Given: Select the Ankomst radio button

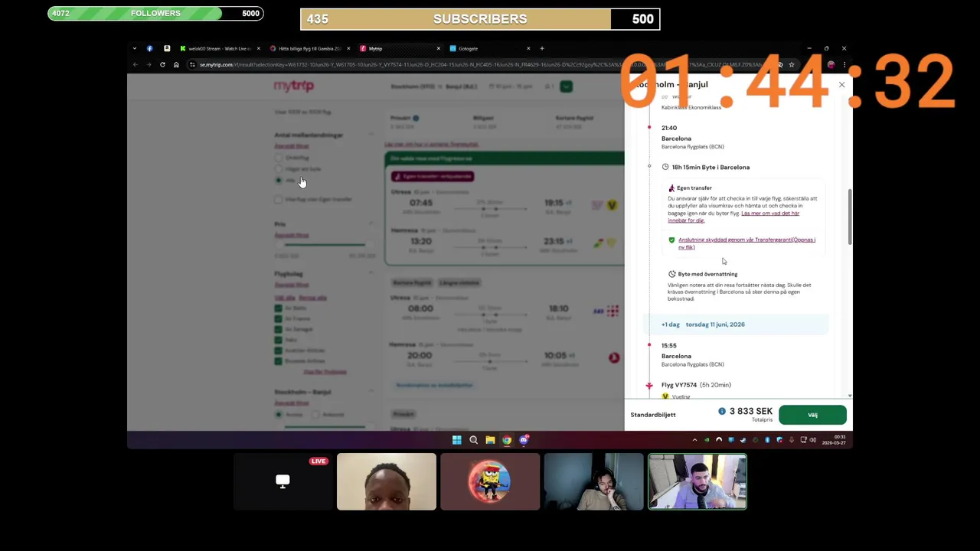Looking at the screenshot, I should (315, 415).
